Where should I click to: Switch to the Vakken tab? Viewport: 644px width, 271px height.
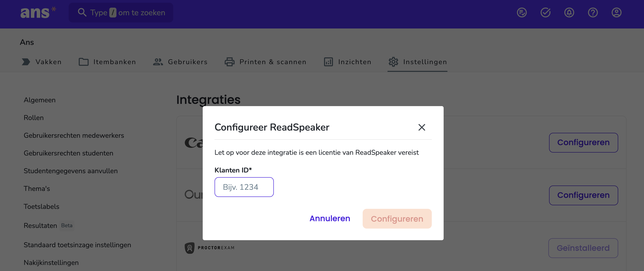(x=41, y=62)
